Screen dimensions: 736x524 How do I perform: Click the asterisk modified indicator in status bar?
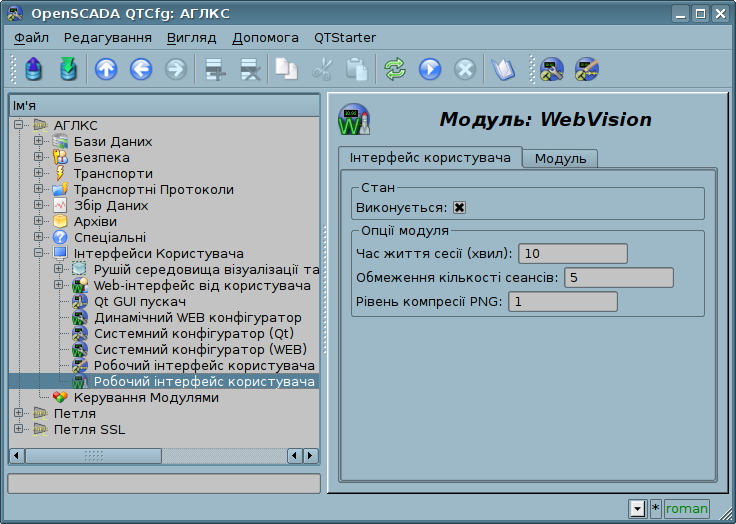(655, 509)
